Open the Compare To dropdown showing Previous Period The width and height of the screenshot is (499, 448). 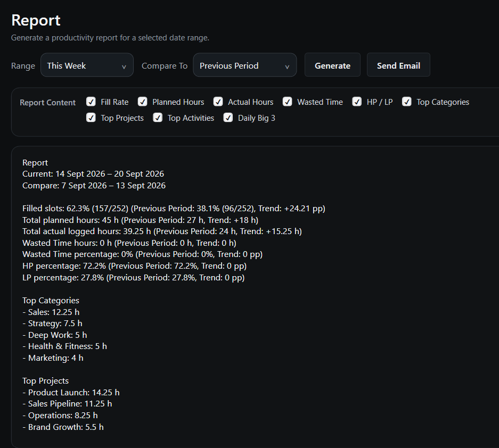point(245,65)
